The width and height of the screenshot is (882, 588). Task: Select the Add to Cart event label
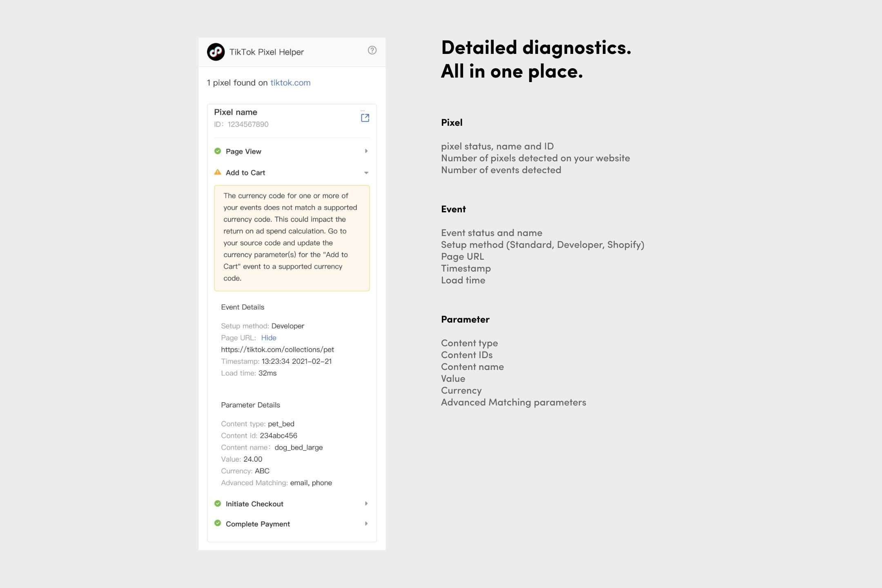[245, 173]
